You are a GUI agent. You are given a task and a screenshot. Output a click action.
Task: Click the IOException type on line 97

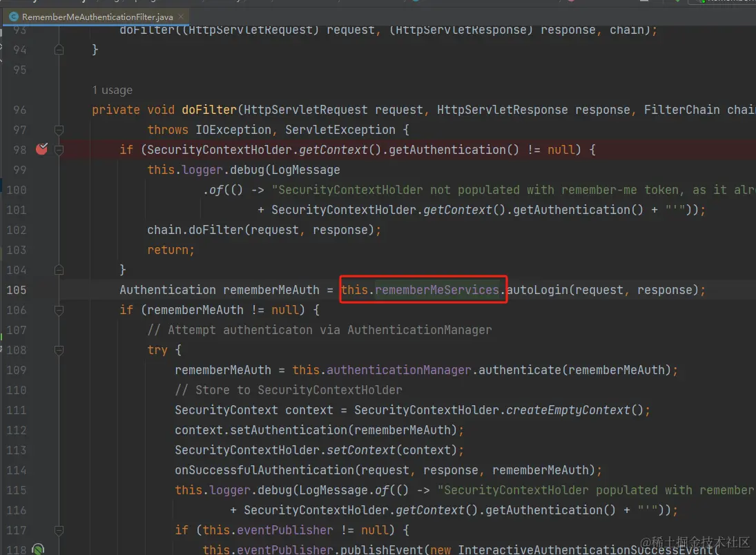[233, 130]
